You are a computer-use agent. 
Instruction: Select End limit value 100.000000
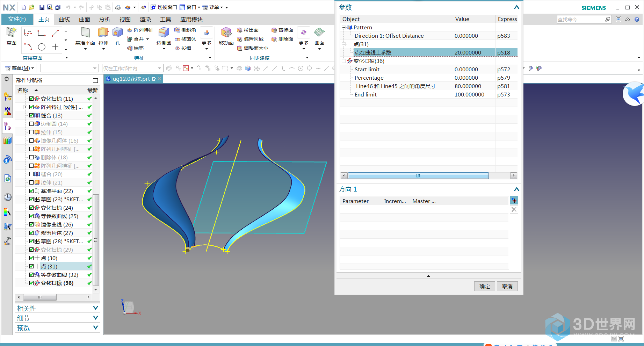coord(469,94)
